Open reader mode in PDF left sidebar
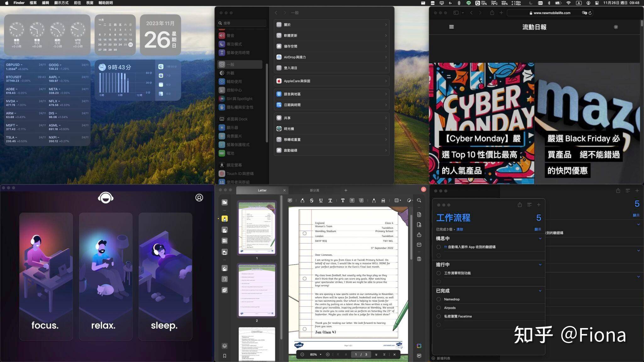Viewport: 644px width, 362px height. [225, 202]
